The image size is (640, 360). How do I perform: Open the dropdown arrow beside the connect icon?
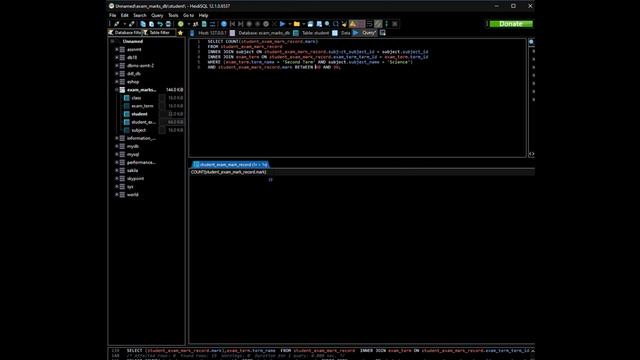[x=124, y=24]
